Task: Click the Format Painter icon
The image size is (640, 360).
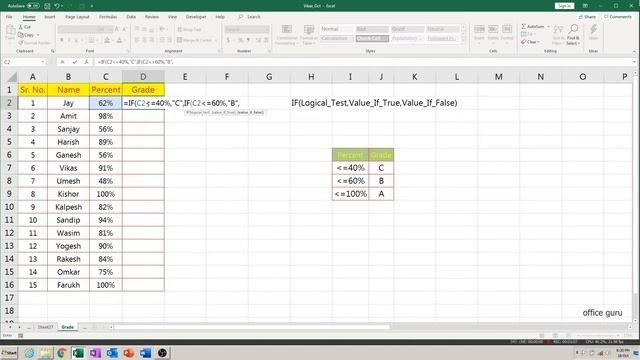Action: pos(21,42)
